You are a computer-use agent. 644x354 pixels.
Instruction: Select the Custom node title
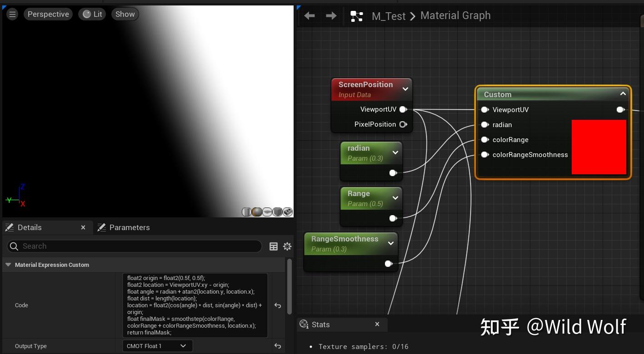(498, 94)
